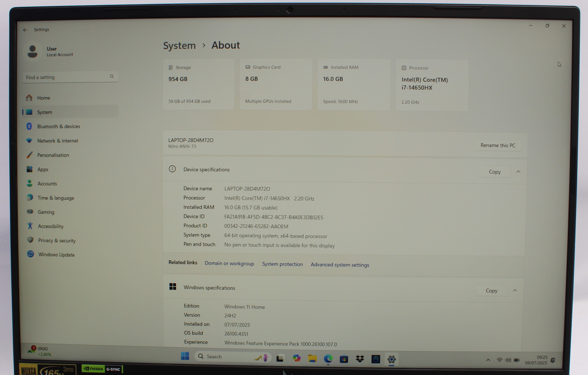The height and width of the screenshot is (375, 588).
Task: Open the battery tray icon
Action: (x=517, y=360)
